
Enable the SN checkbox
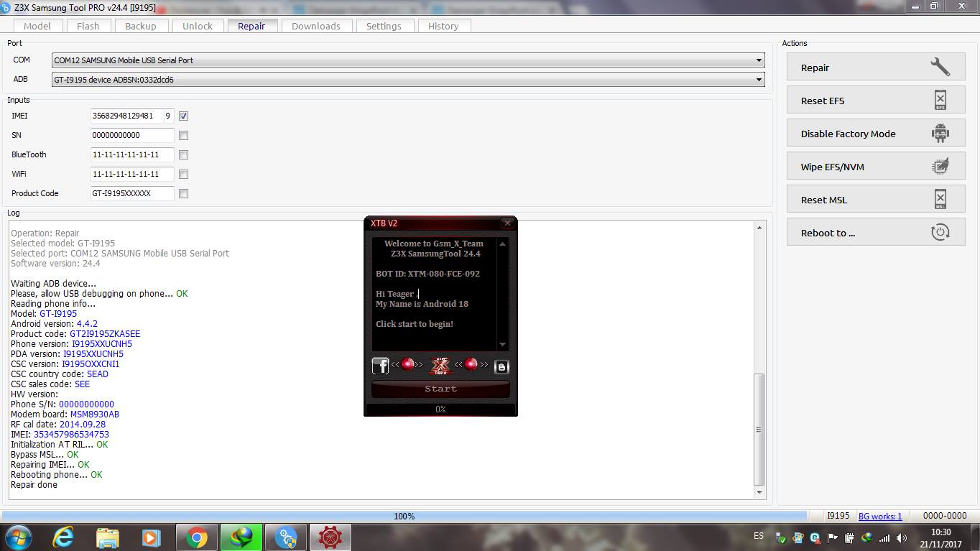pyautogui.click(x=183, y=135)
